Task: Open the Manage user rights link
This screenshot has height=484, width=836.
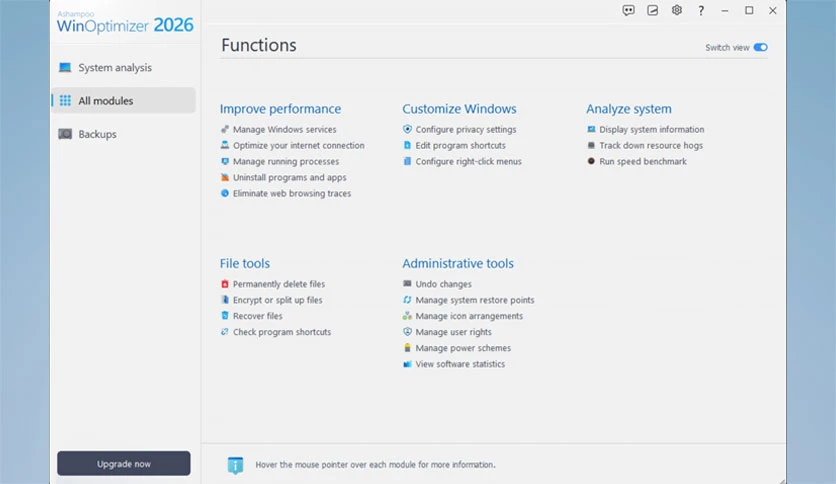Action: point(454,332)
